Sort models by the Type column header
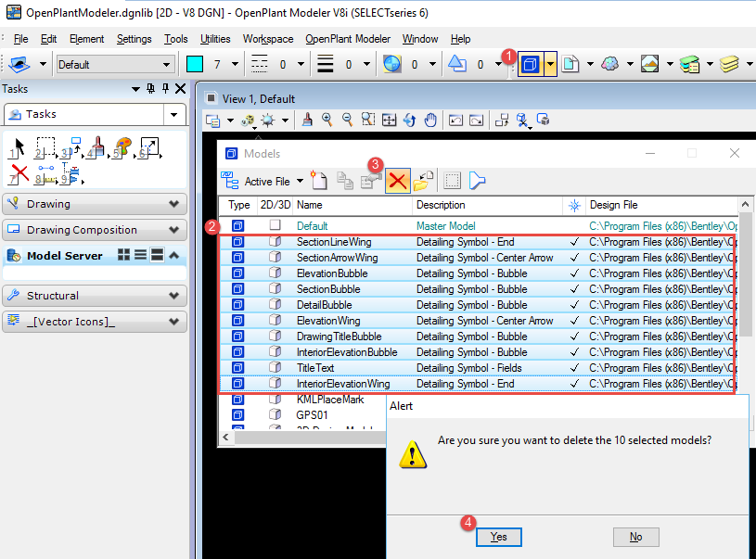This screenshot has width=756, height=559. point(238,205)
